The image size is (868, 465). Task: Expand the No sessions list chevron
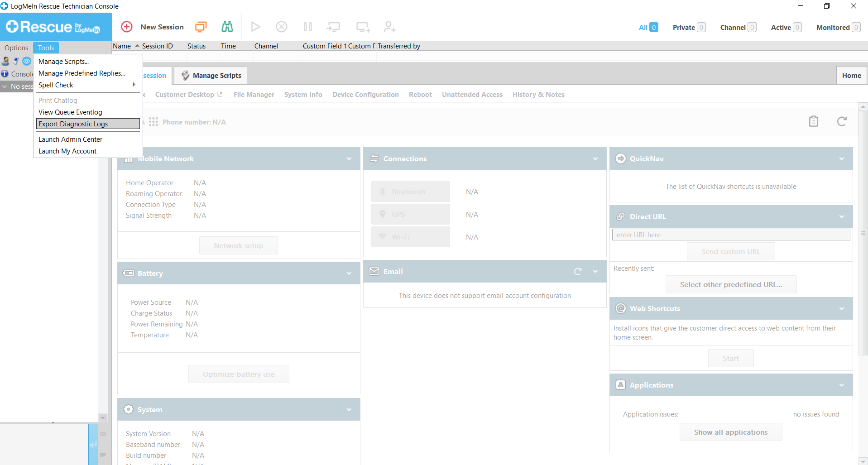[x=5, y=86]
